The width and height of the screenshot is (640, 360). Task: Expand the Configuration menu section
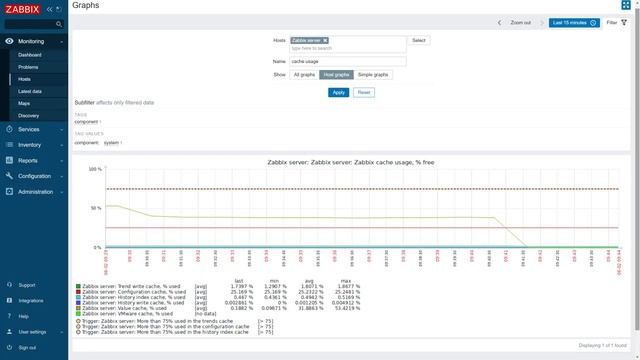pyautogui.click(x=62, y=176)
